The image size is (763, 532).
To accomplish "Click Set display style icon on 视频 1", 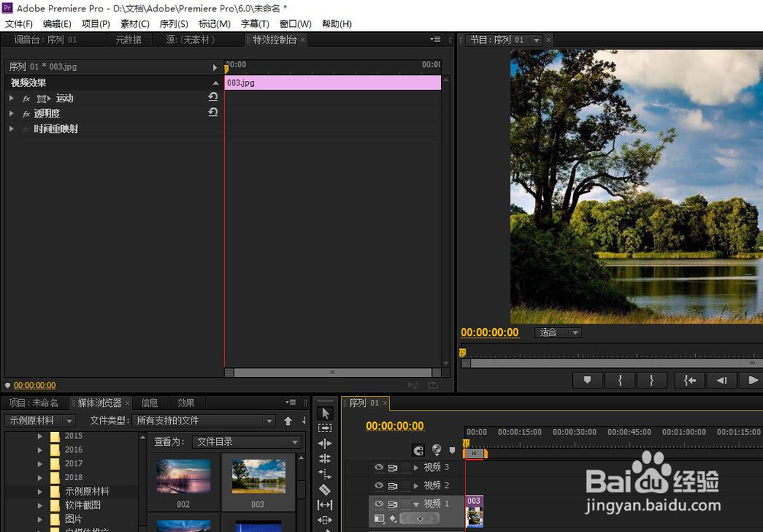I will 379,519.
